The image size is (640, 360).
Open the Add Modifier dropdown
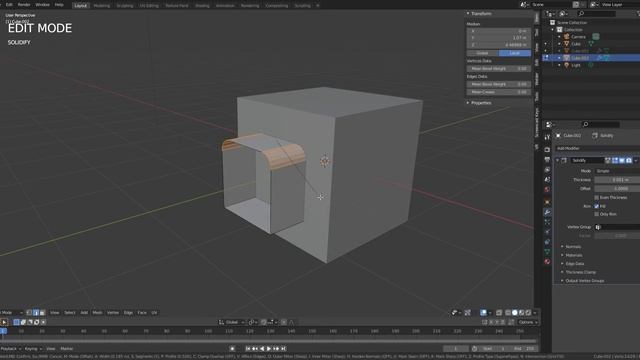(x=598, y=148)
